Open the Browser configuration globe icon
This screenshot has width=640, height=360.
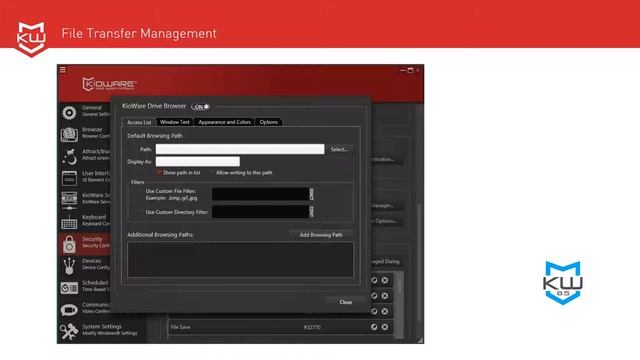point(69,134)
